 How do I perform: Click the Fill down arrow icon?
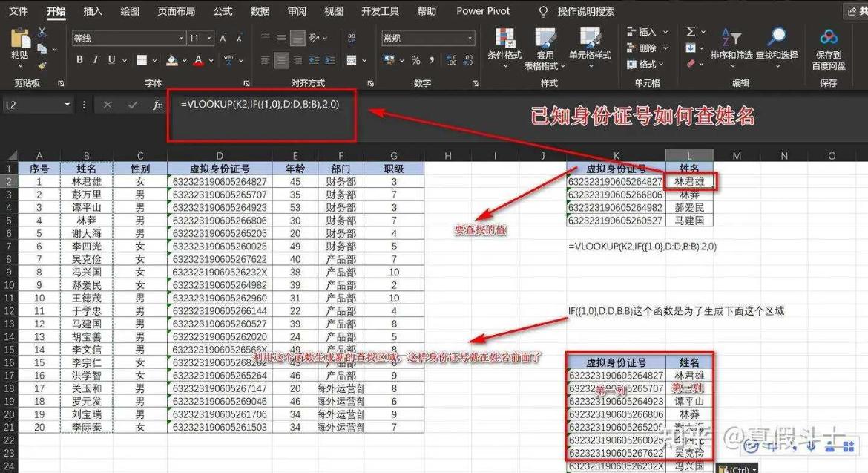tap(691, 48)
